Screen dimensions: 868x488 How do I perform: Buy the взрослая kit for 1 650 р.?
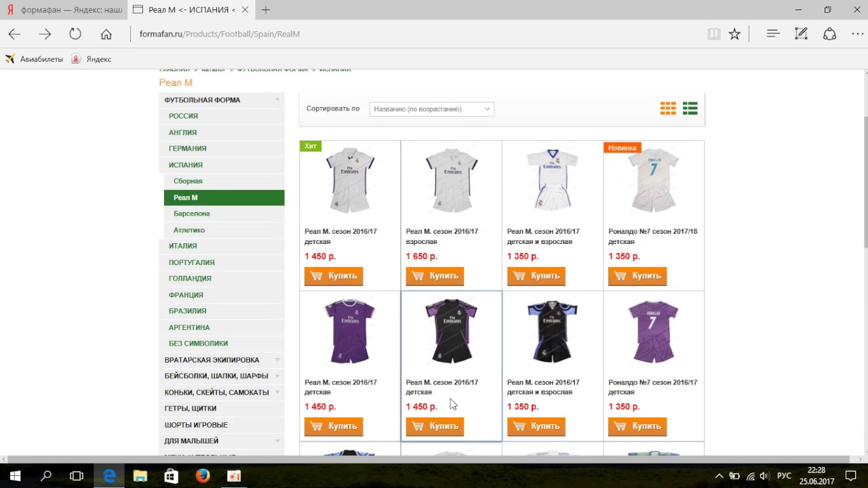coord(435,276)
